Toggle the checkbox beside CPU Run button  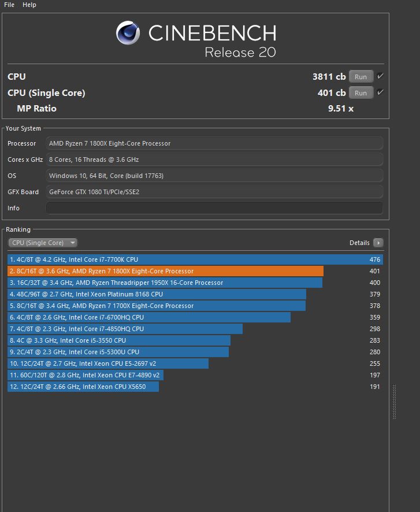380,76
